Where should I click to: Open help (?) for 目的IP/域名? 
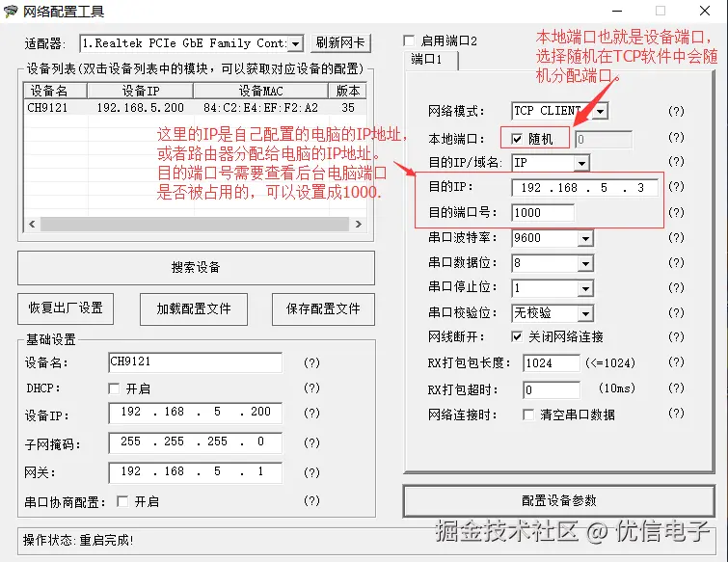676,162
